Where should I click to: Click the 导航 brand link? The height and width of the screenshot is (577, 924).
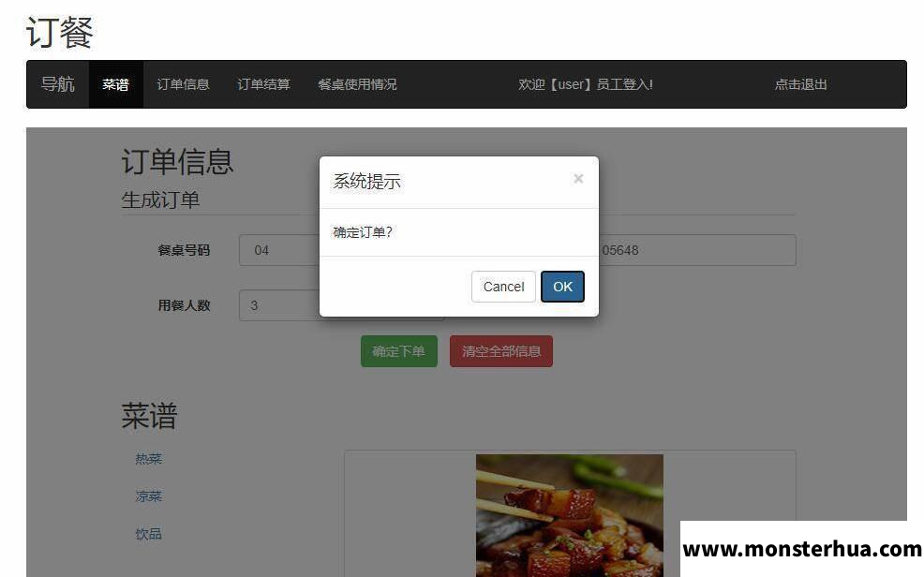[x=58, y=84]
